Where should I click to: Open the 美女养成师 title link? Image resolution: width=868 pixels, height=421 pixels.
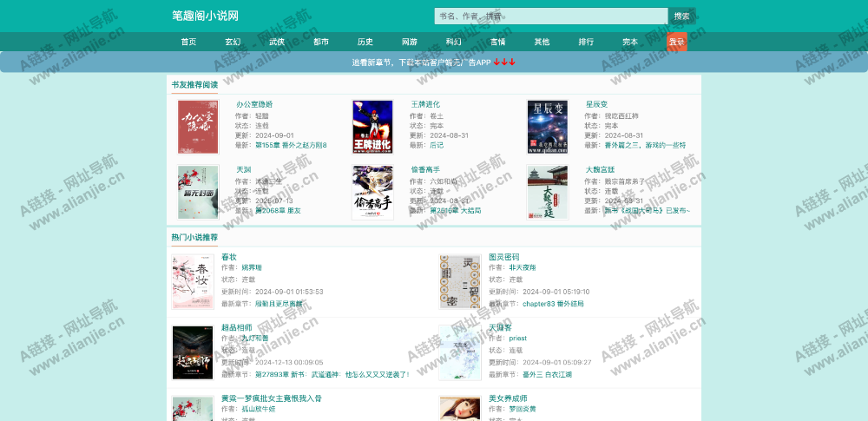[508, 398]
